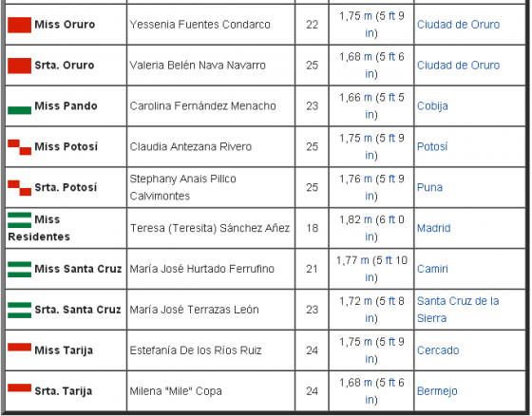Viewport: 532px width, 416px height.
Task: Click the Miss Potosí flag icon
Action: [x=19, y=147]
